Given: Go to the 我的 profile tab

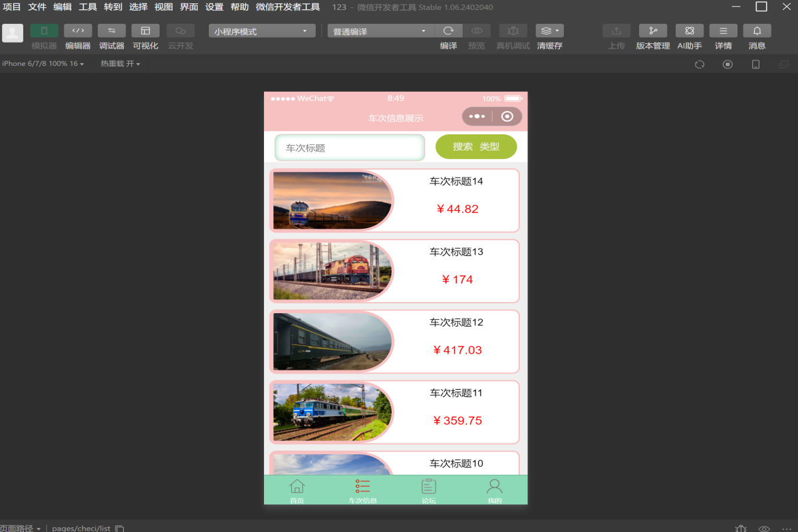Looking at the screenshot, I should pos(494,491).
